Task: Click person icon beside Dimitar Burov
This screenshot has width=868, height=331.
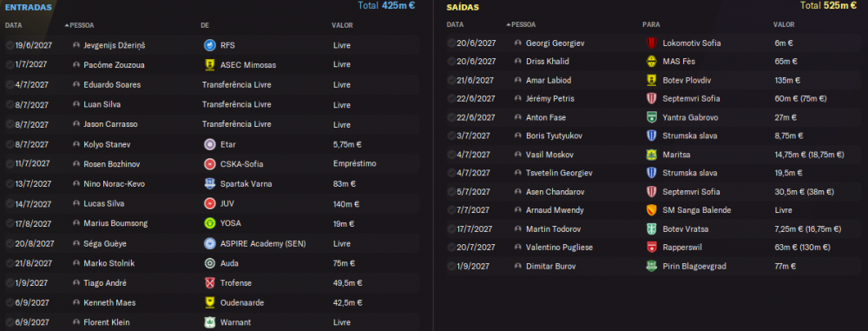Action: (x=518, y=266)
